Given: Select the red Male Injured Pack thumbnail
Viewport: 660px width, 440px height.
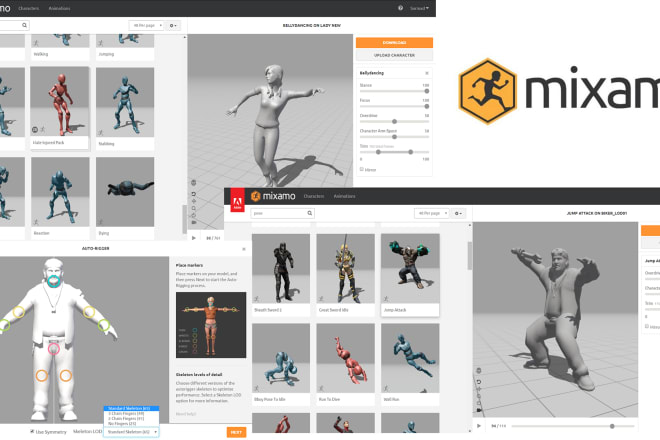Looking at the screenshot, I should tap(60, 101).
